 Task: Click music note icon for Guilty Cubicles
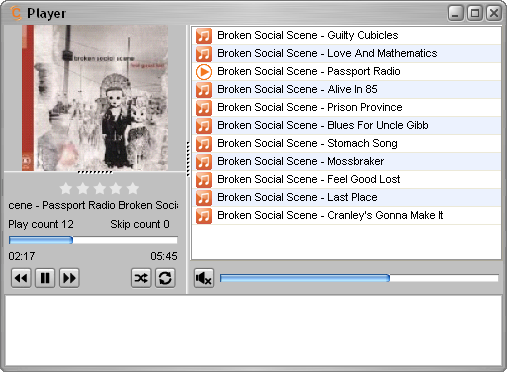(204, 36)
